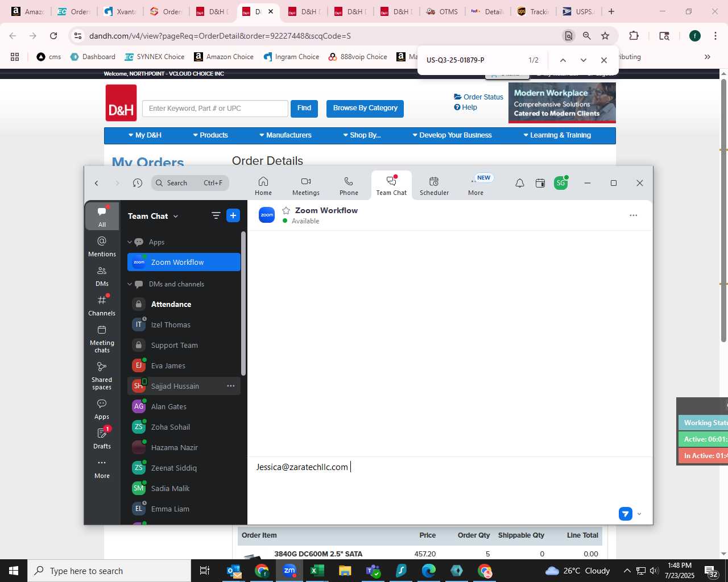Expand Learning & Training menu
728x582 pixels.
[557, 135]
